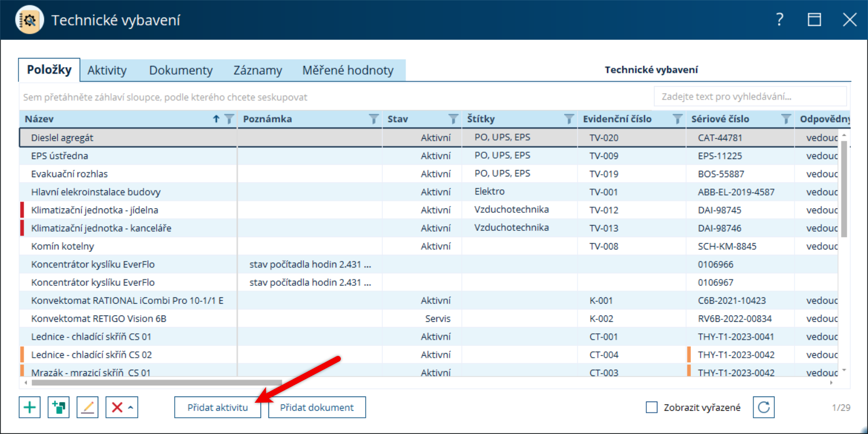Open the filter icon in Štítky column
The image size is (868, 434).
click(x=569, y=119)
